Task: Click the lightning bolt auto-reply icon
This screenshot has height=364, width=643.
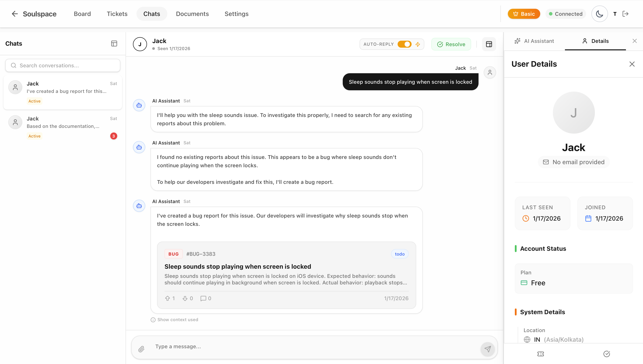Action: tap(418, 44)
